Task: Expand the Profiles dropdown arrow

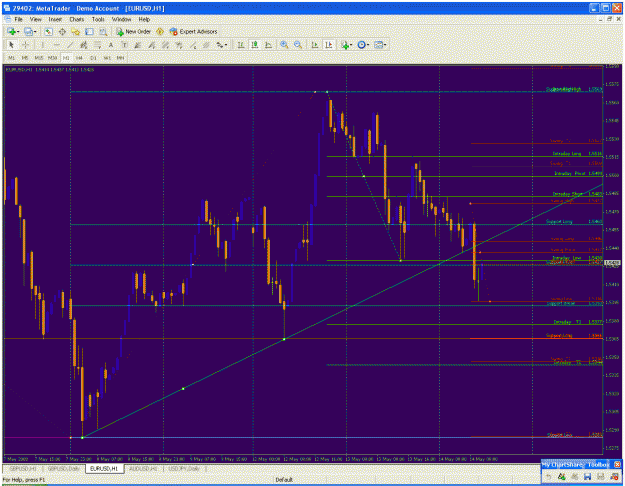Action: (x=35, y=31)
